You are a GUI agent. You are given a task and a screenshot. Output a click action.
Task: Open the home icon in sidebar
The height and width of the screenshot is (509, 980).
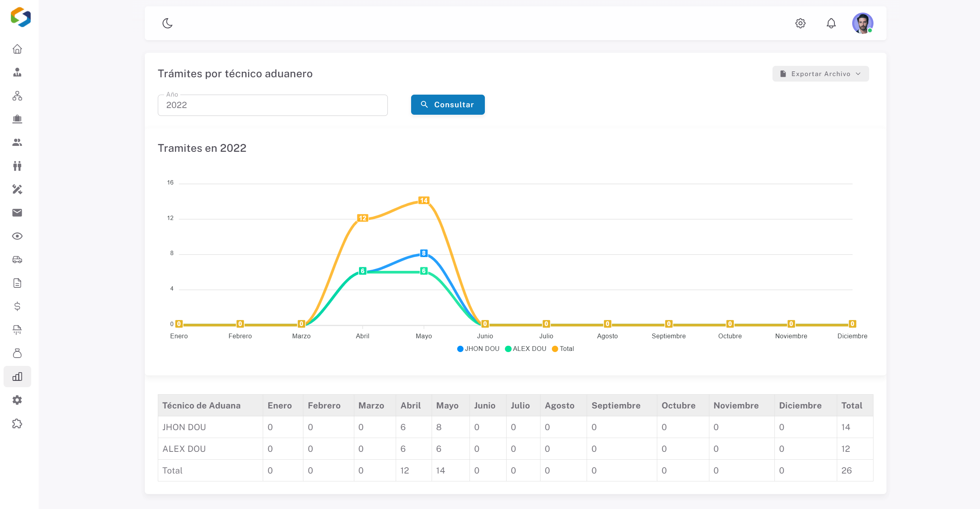[17, 49]
